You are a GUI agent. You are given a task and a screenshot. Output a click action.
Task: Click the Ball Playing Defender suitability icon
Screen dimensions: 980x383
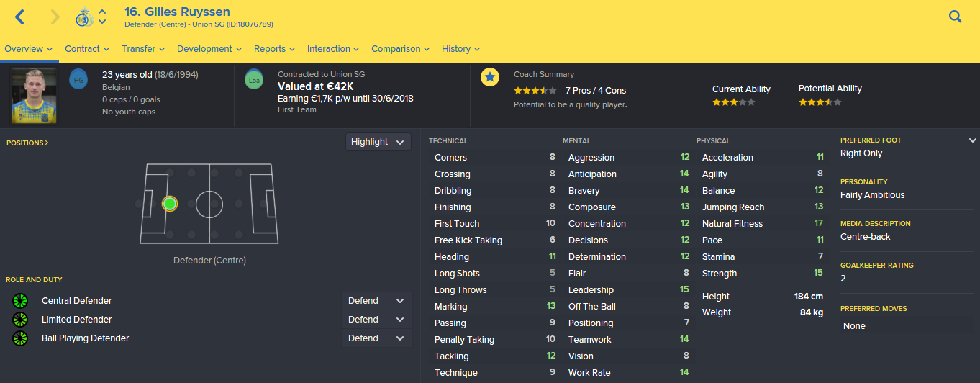tap(20, 338)
